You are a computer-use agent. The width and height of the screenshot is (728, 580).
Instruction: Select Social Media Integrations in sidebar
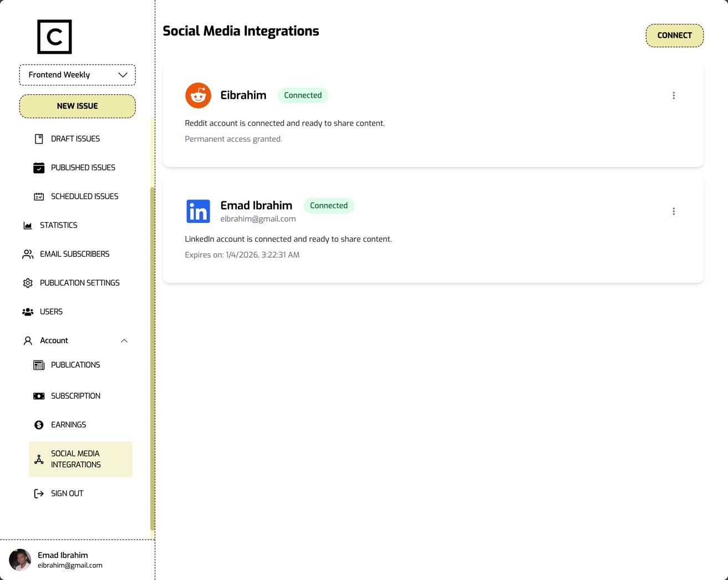coord(75,459)
